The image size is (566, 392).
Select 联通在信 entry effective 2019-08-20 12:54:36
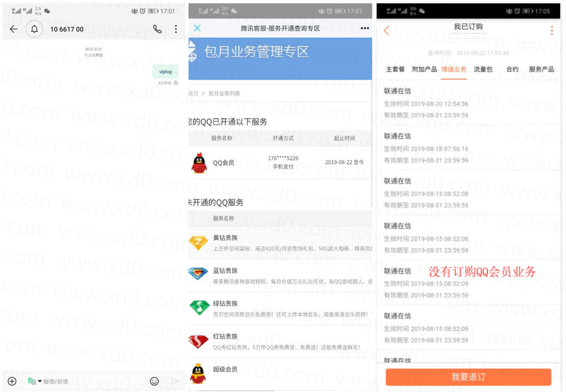click(468, 103)
